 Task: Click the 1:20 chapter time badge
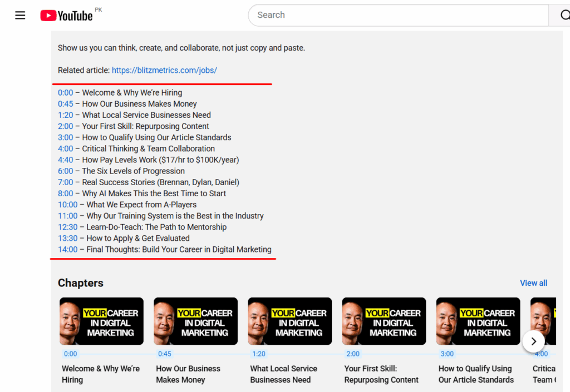pyautogui.click(x=259, y=354)
